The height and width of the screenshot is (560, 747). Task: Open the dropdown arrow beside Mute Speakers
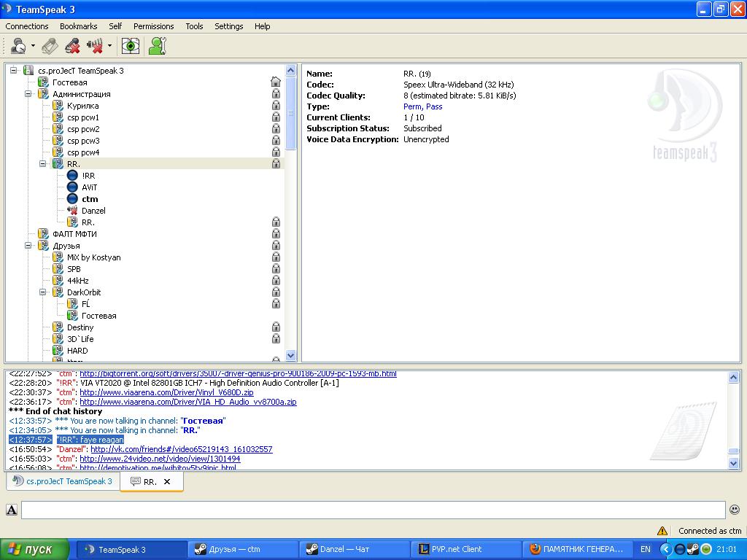point(109,46)
